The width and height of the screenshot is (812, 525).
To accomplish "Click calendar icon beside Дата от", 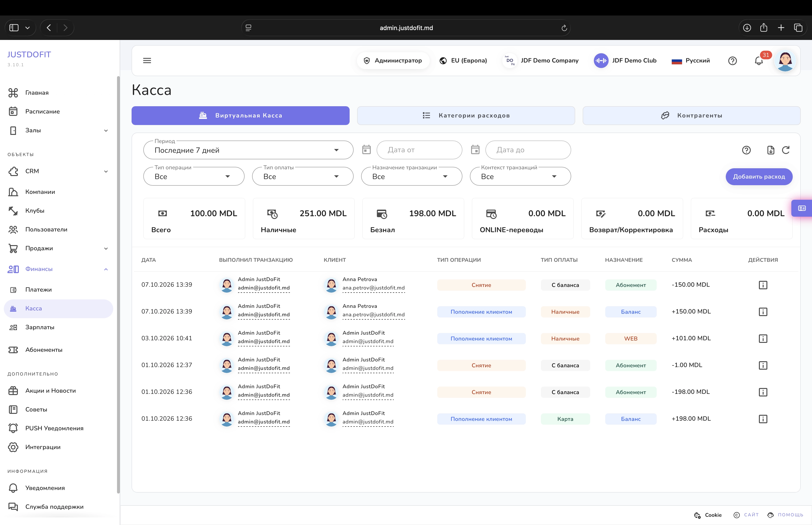I will pos(366,150).
